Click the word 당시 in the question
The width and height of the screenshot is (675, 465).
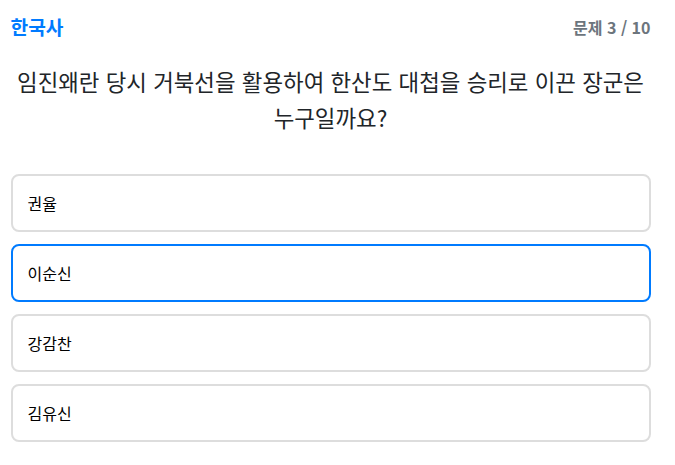pyautogui.click(x=126, y=83)
